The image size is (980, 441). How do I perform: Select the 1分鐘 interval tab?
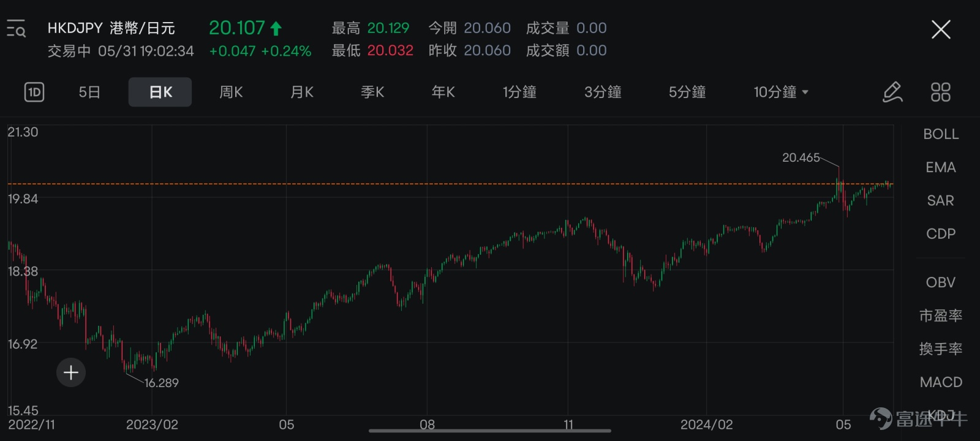[x=519, y=92]
